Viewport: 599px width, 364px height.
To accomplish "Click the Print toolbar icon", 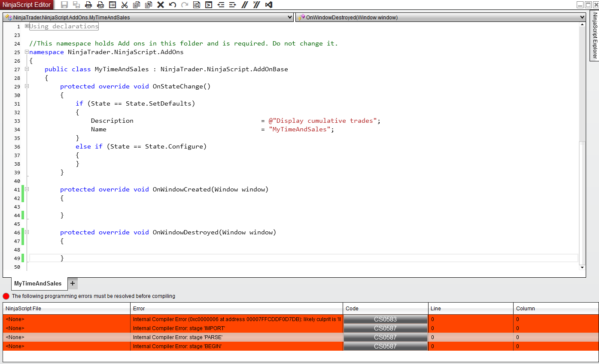I will coord(88,5).
